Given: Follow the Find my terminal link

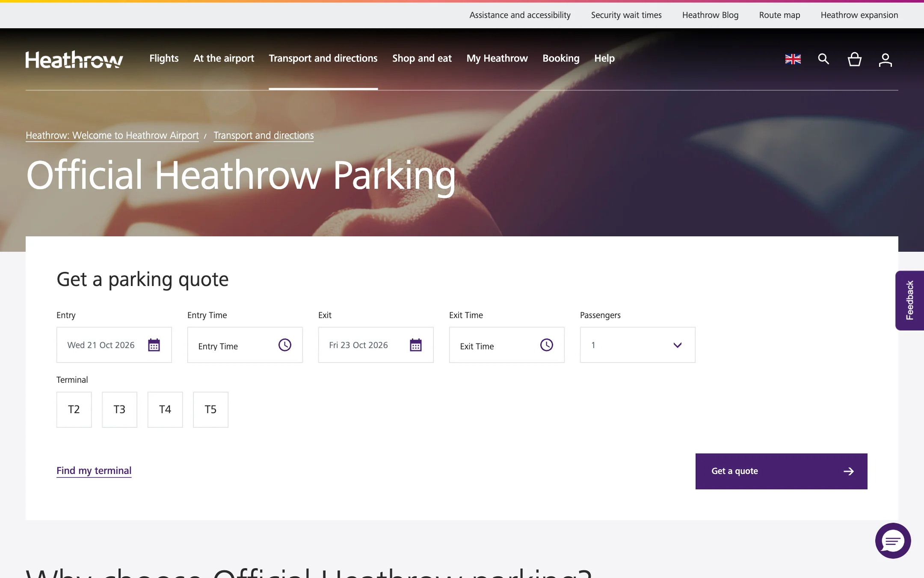Looking at the screenshot, I should click(94, 471).
